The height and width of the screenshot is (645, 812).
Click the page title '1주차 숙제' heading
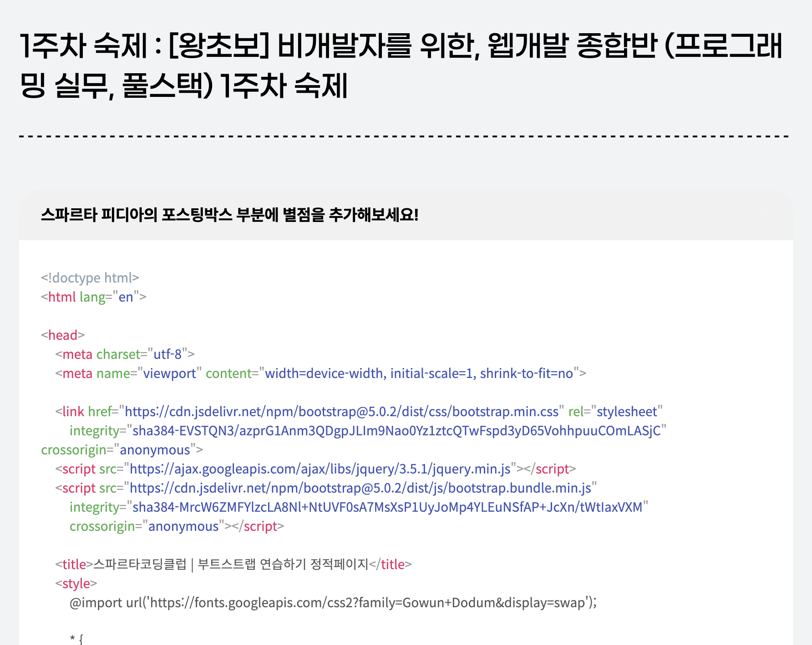401,66
